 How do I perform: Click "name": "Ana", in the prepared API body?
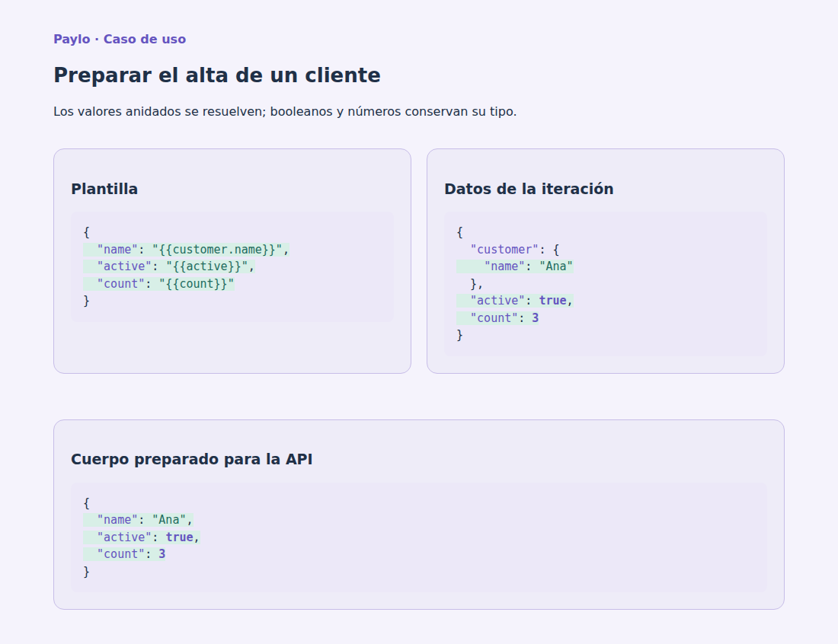click(x=138, y=520)
